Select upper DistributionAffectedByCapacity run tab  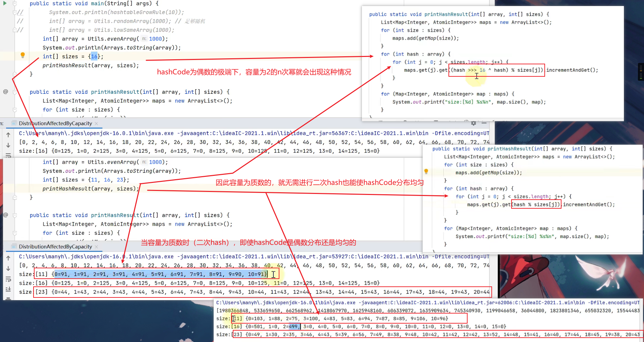coord(55,123)
